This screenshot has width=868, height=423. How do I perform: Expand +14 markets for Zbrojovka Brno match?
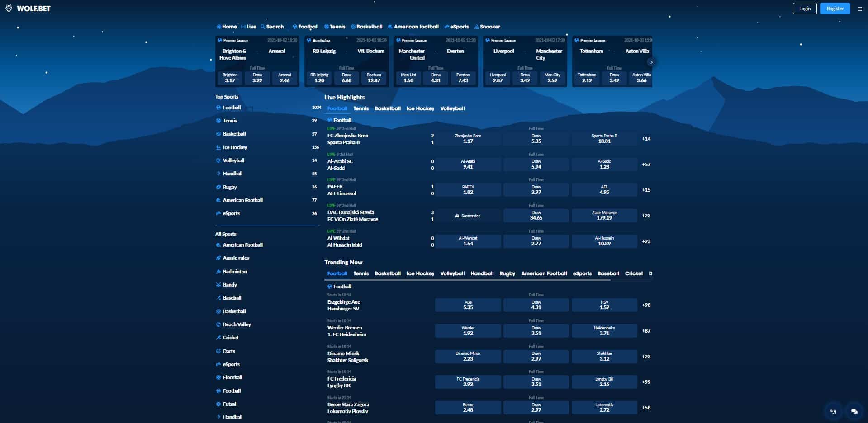click(646, 139)
